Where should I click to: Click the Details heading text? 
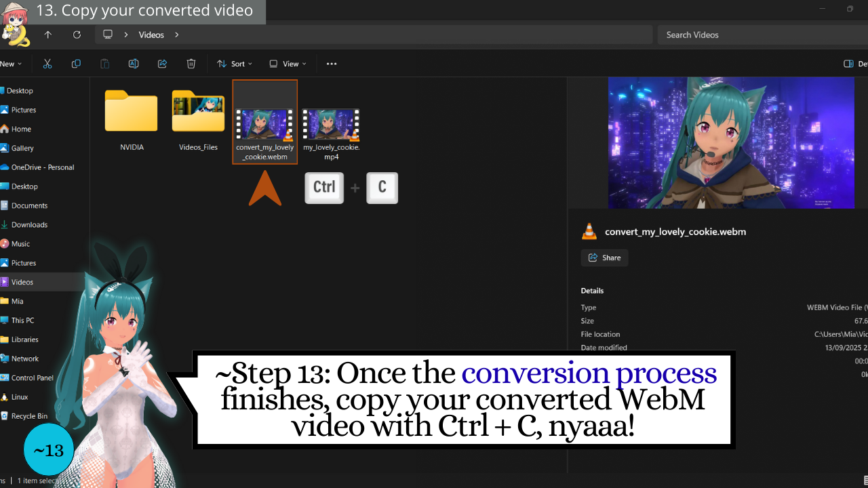point(592,291)
